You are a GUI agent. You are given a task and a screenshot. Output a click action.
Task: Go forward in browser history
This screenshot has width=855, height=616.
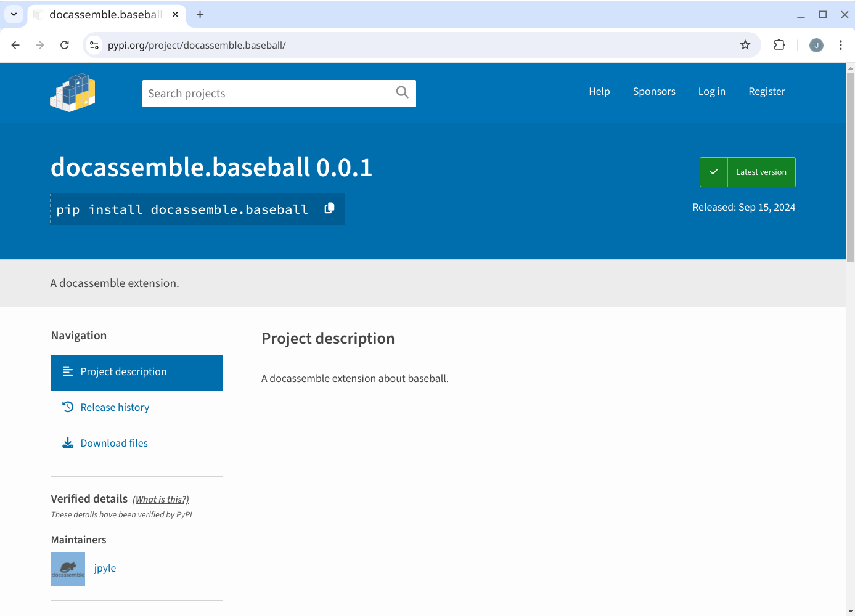[x=40, y=45]
